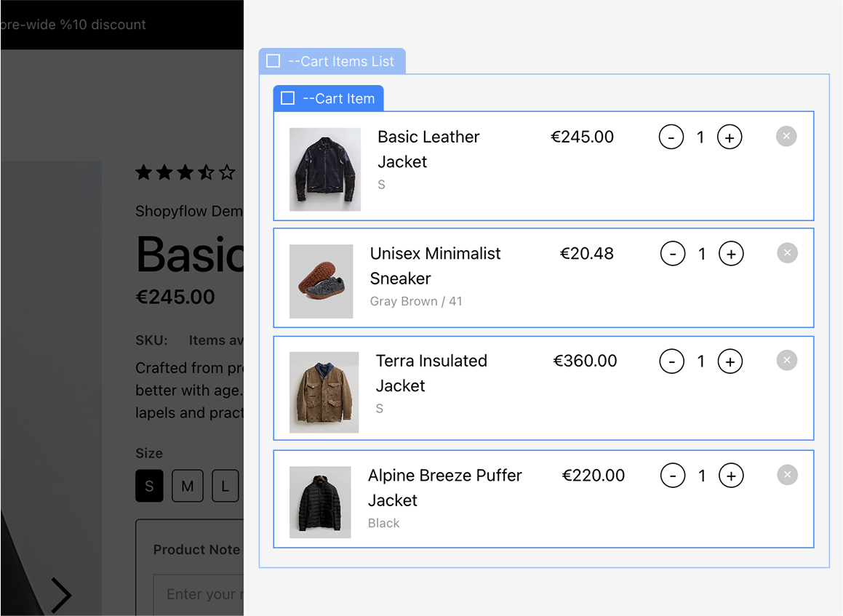The height and width of the screenshot is (616, 843).
Task: Increase quantity of Basic Leather Jacket
Action: tap(730, 137)
